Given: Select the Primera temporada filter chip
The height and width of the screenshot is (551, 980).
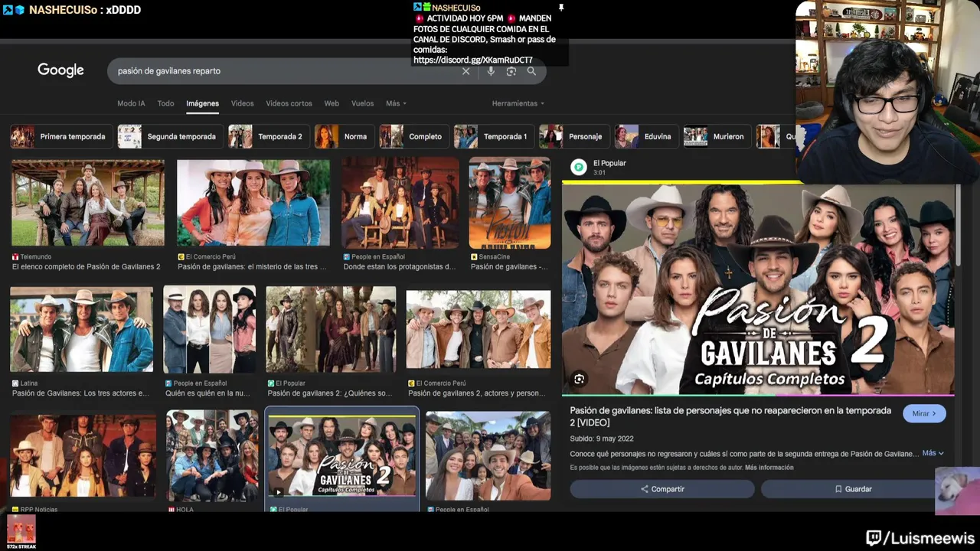Looking at the screenshot, I should [61, 136].
